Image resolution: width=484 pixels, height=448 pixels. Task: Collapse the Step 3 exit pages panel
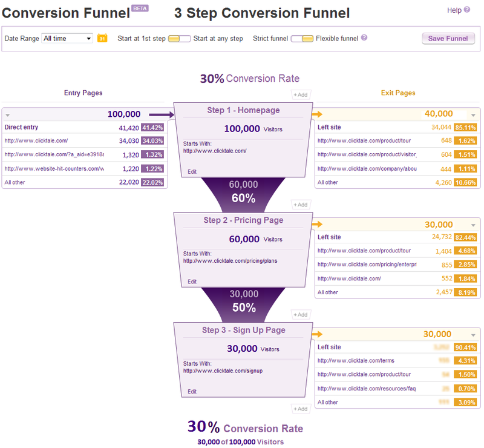[473, 335]
